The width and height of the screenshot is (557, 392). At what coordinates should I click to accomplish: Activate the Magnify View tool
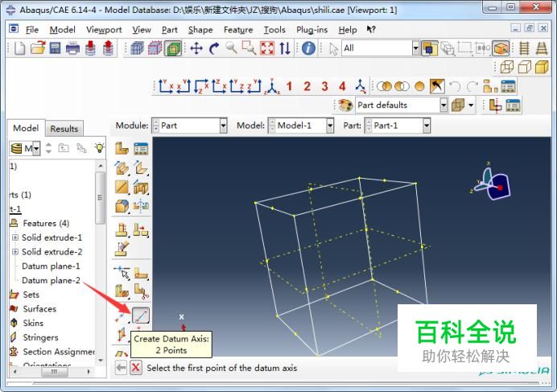[232, 47]
